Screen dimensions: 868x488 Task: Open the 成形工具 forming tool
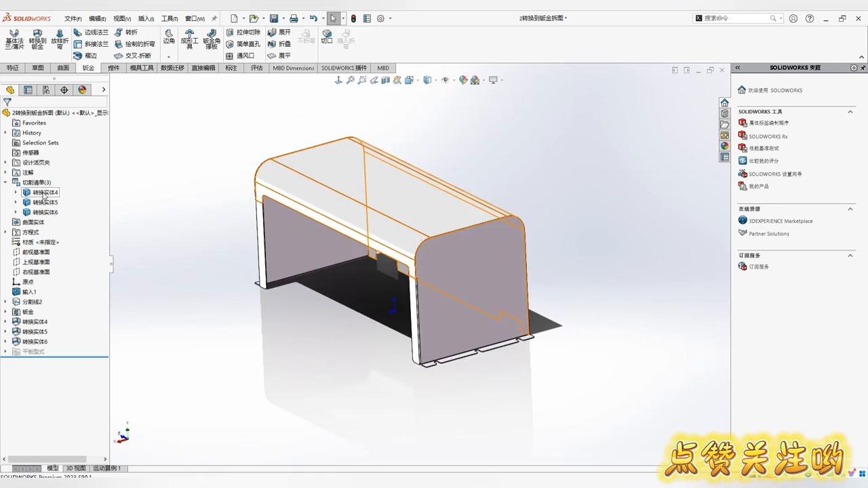(x=189, y=39)
